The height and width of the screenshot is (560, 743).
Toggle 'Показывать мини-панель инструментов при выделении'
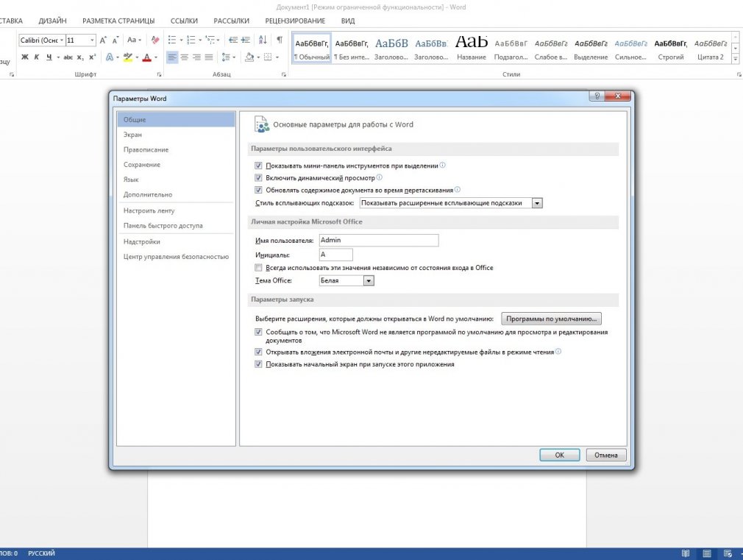pyautogui.click(x=258, y=166)
